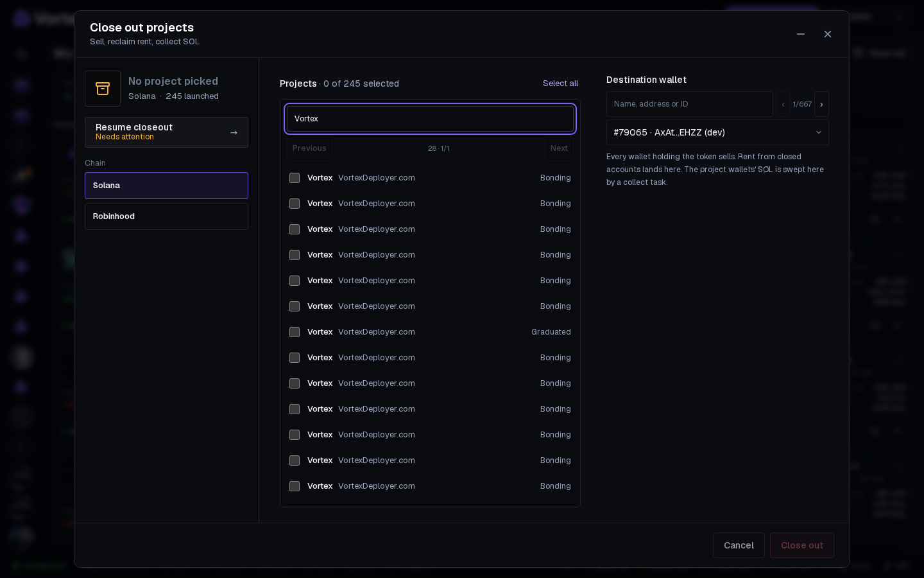This screenshot has height=578, width=924.
Task: Tick the checkbox of the Graduated project
Action: click(x=295, y=332)
